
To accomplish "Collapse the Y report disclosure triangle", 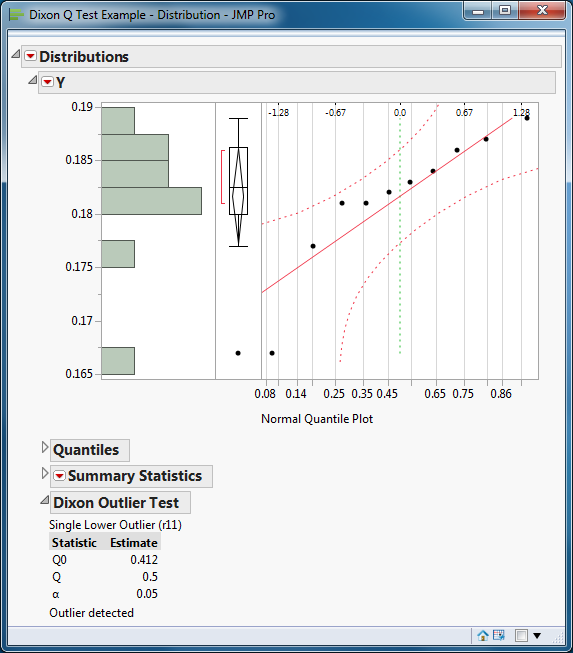I will [x=32, y=80].
